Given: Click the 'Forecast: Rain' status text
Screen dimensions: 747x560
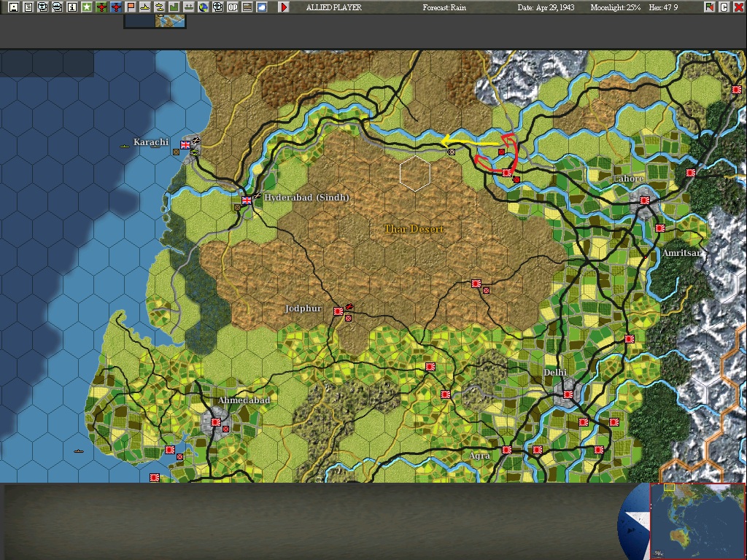Looking at the screenshot, I should (x=444, y=7).
